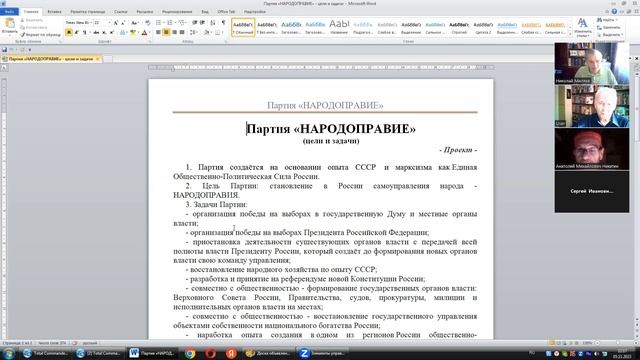Align text left

[x=158, y=32]
